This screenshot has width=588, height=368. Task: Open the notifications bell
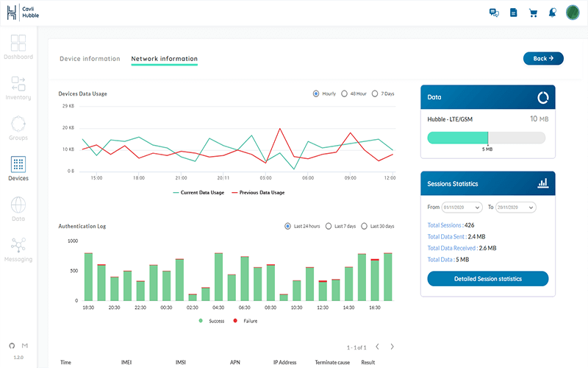pyautogui.click(x=552, y=13)
